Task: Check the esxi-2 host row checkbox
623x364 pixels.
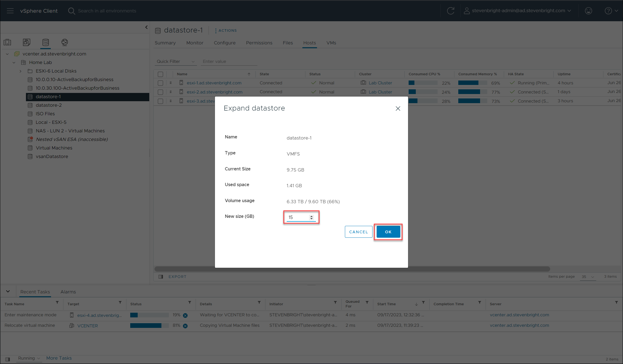Action: click(x=160, y=92)
